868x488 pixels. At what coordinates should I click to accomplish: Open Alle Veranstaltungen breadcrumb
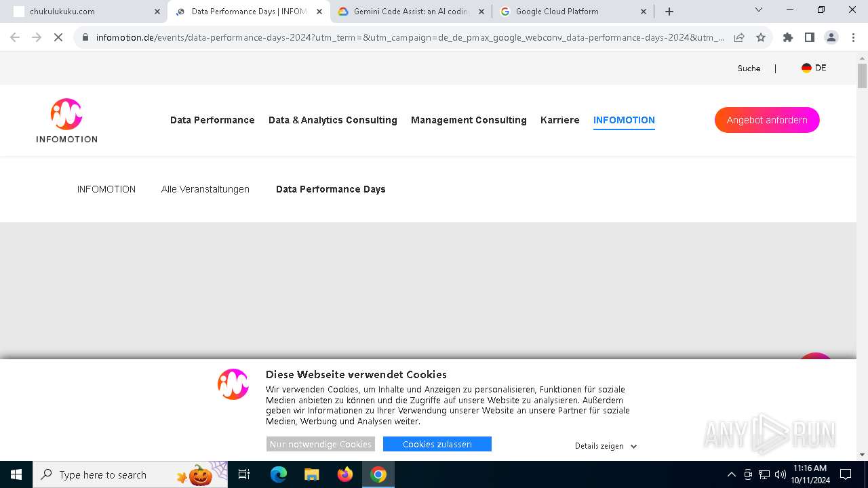(205, 189)
